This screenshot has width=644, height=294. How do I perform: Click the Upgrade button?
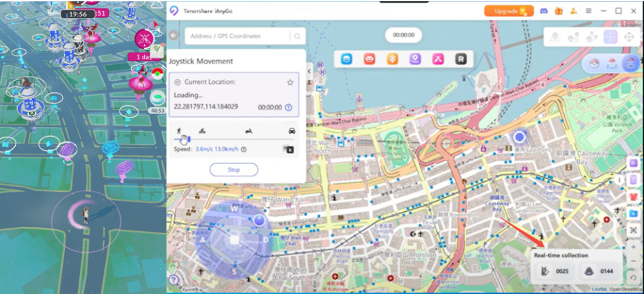pos(509,11)
